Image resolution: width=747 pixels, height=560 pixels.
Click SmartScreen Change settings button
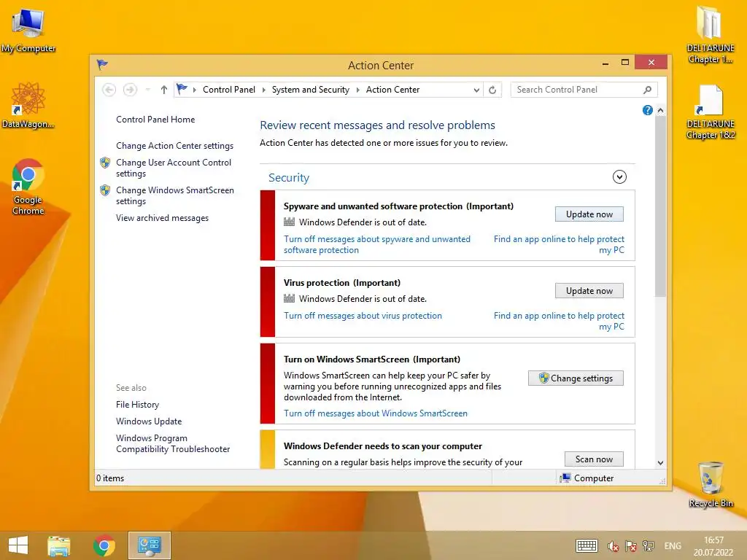pyautogui.click(x=576, y=378)
